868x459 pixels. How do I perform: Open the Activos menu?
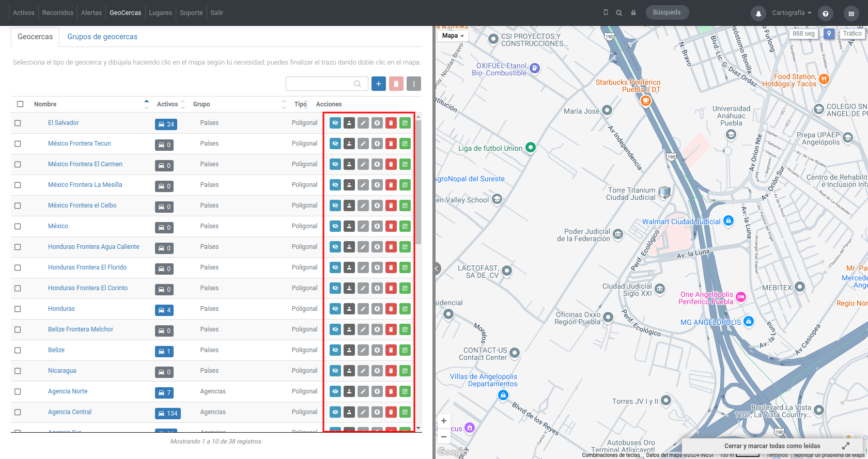24,13
